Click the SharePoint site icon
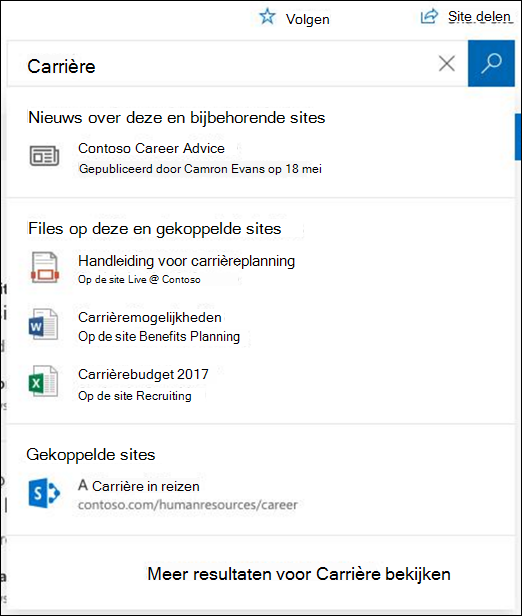 [44, 493]
